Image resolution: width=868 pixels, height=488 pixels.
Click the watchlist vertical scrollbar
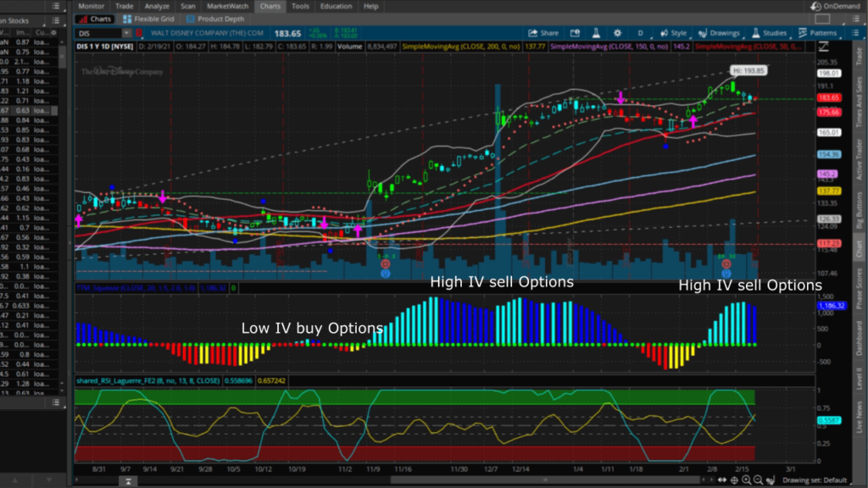(62, 55)
